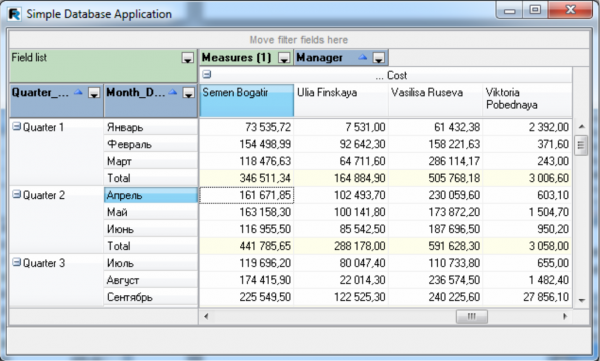Collapse Quarter 1 row group
The height and width of the screenshot is (361, 600).
click(16, 126)
